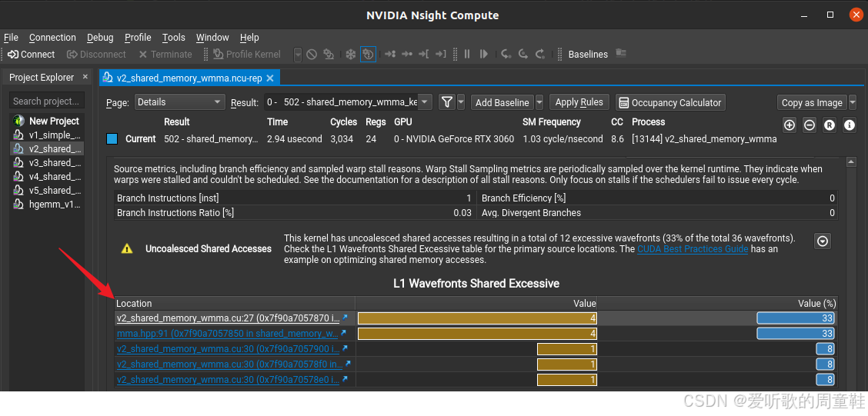Screen dimensions: 868x416
Task: Click the plus (expand sections) icon
Action: click(790, 125)
